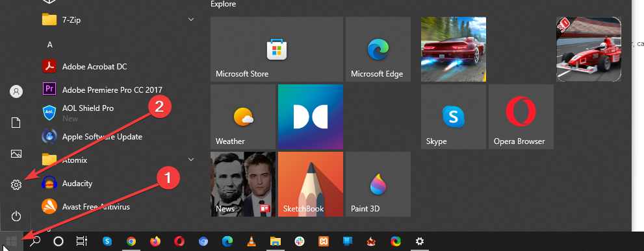The width and height of the screenshot is (644, 251).
Task: Open the Settings gear on taskbar
Action: [419, 241]
